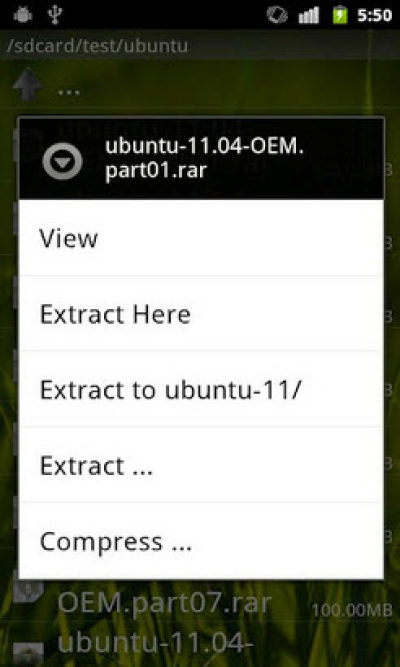Tap the round dropdown arrow in dialog header

click(63, 161)
